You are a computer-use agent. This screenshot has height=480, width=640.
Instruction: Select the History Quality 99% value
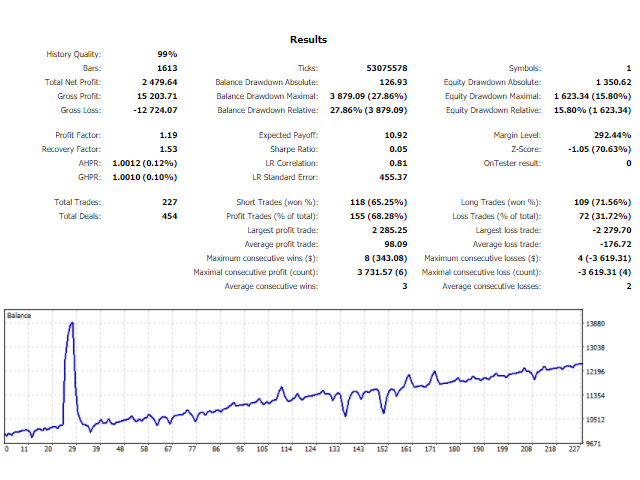166,54
